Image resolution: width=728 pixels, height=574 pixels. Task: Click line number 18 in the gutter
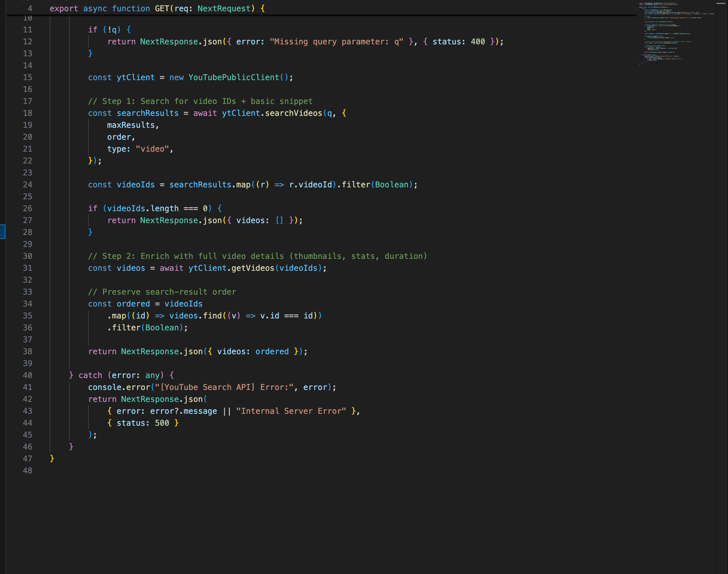[x=27, y=113]
